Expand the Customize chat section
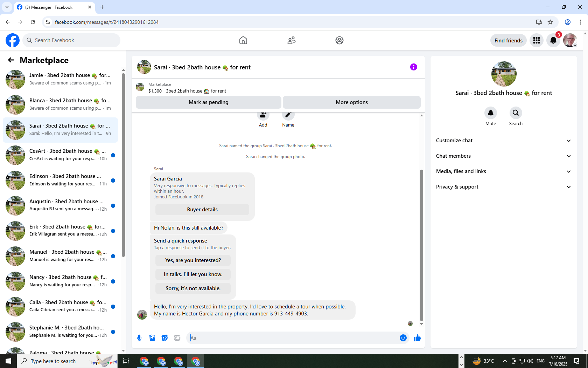 click(x=504, y=141)
